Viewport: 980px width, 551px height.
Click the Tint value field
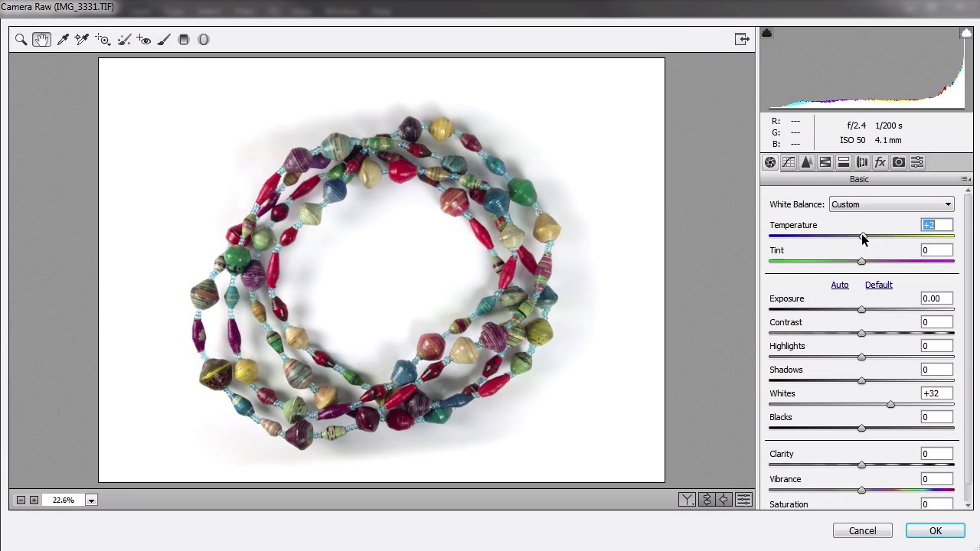coord(937,250)
